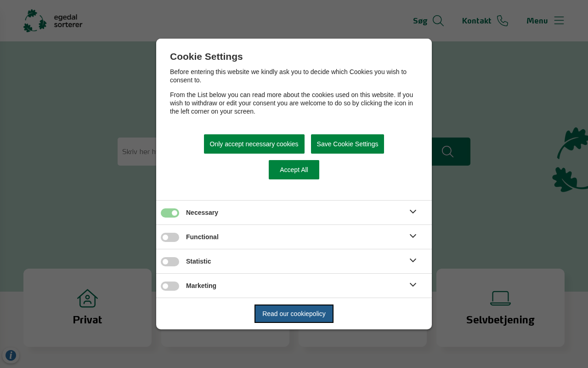The height and width of the screenshot is (368, 588).
Task: Click the Kontakt phone icon
Action: (x=503, y=21)
